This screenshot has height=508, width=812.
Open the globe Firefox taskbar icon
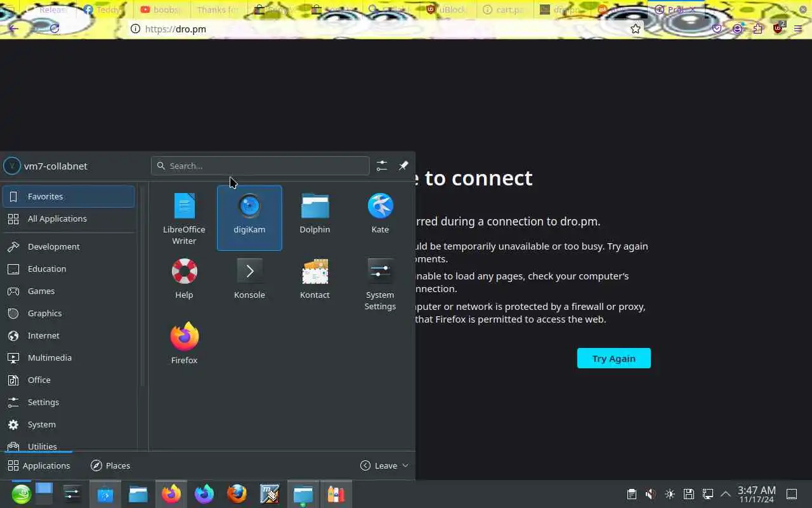click(x=237, y=494)
